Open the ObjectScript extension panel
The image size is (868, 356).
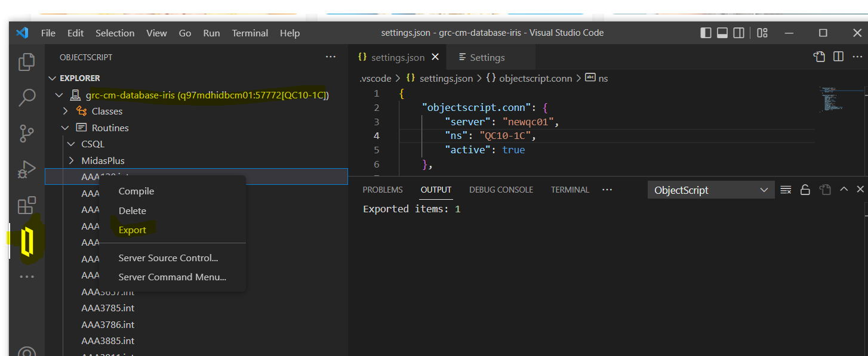[x=26, y=241]
